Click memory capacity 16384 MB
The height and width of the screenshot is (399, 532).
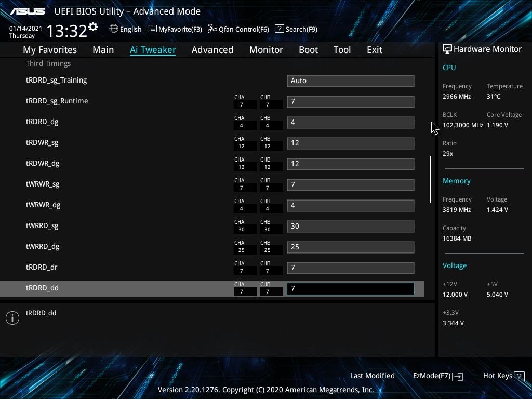pyautogui.click(x=457, y=238)
